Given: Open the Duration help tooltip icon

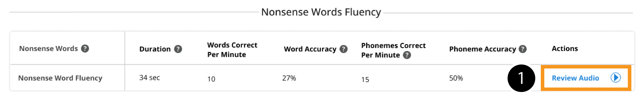Looking at the screenshot, I should point(178,49).
